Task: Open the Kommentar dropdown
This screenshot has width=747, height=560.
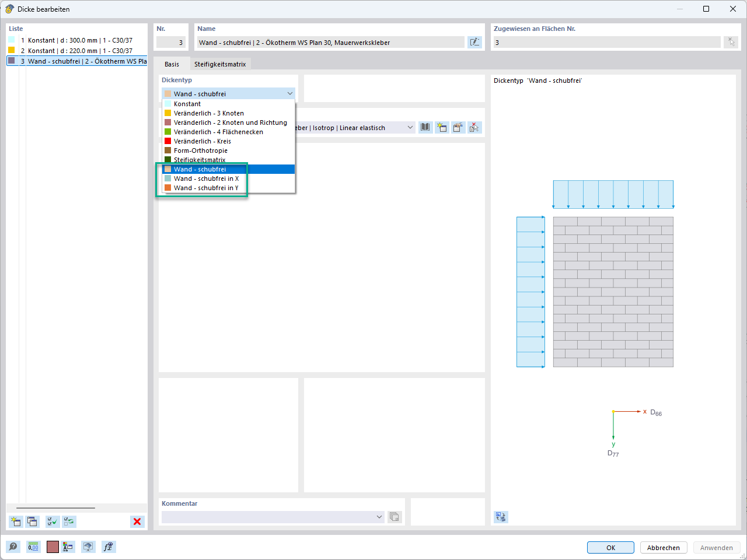Action: click(x=379, y=517)
